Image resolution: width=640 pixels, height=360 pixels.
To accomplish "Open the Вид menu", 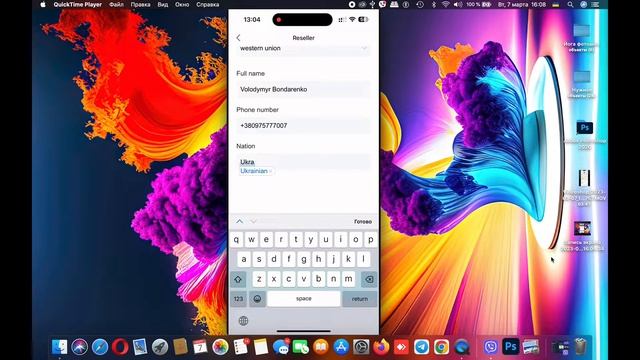I will [162, 4].
